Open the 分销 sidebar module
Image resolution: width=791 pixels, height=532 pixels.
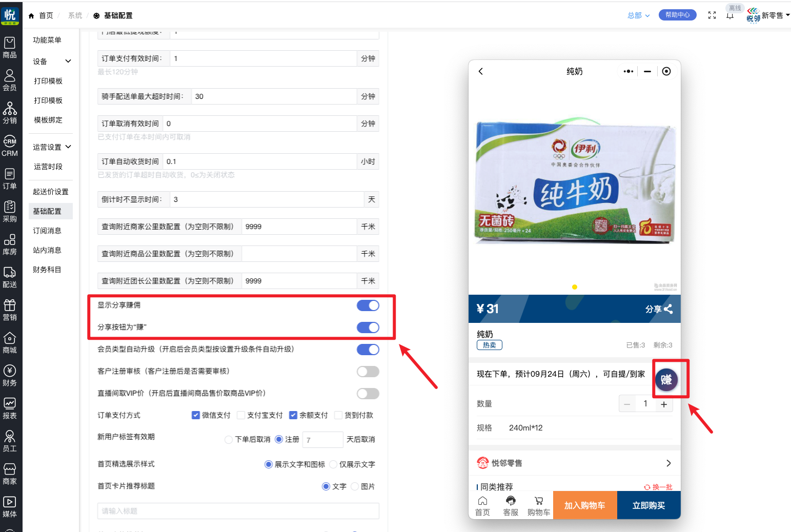coord(10,113)
